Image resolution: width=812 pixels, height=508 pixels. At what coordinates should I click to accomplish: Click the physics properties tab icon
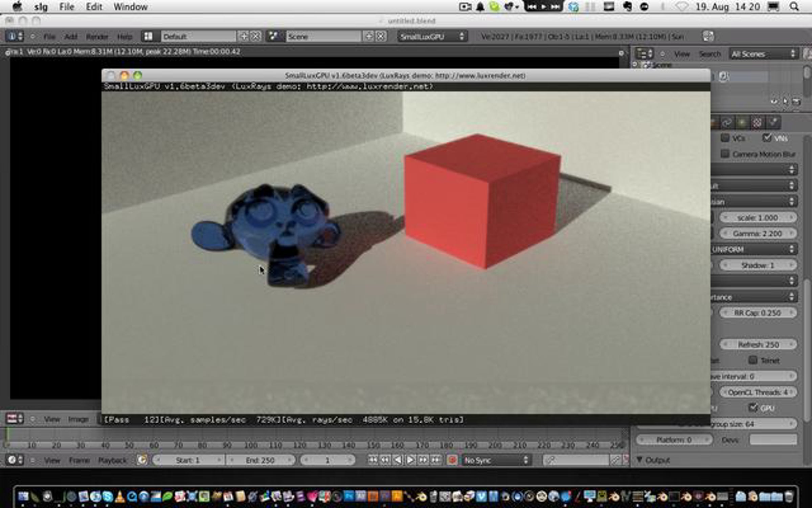pos(773,123)
